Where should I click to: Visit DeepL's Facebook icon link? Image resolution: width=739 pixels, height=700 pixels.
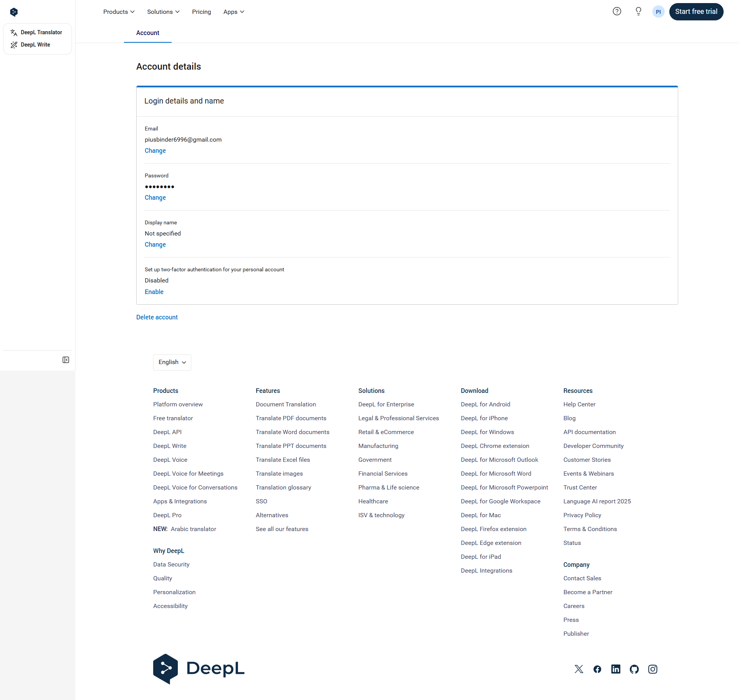(597, 669)
